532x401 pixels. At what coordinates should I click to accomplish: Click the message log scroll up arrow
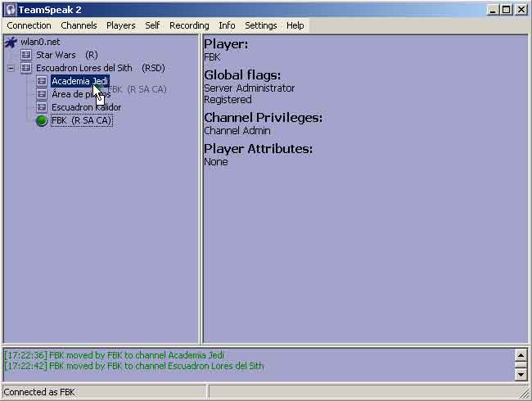click(521, 355)
